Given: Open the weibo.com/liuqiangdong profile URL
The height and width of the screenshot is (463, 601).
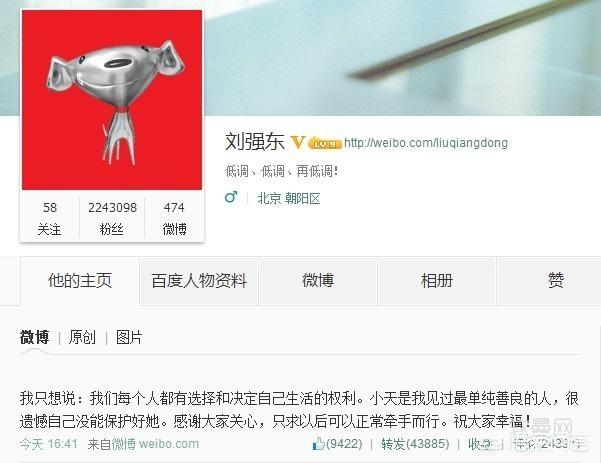Looking at the screenshot, I should [x=426, y=143].
